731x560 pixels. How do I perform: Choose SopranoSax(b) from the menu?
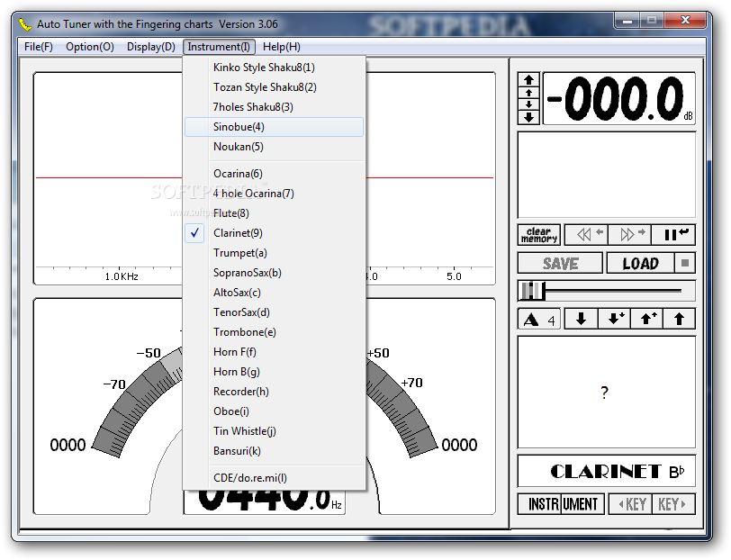[274, 273]
